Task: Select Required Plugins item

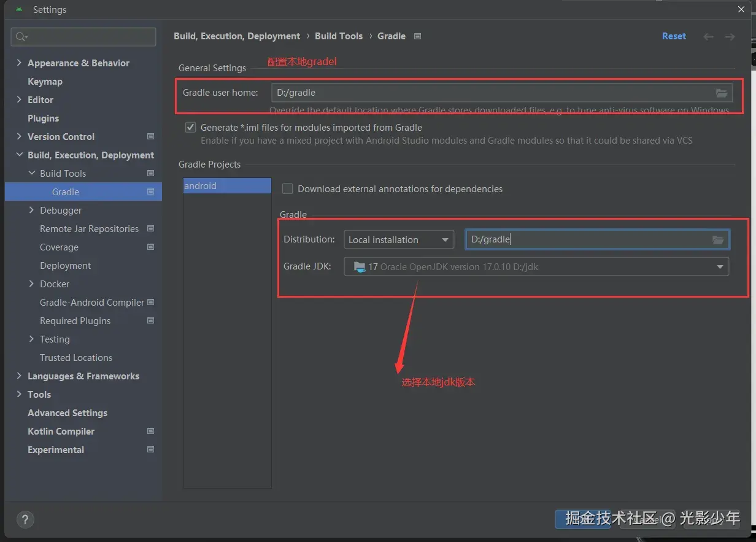Action: point(75,321)
